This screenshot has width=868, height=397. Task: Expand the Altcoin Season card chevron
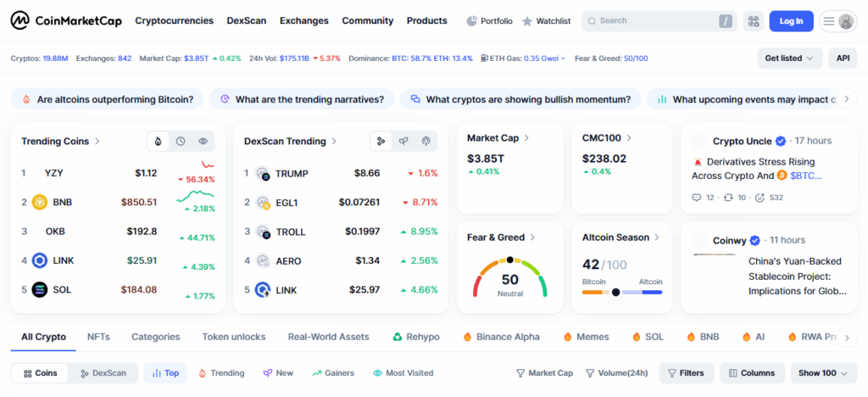point(657,238)
